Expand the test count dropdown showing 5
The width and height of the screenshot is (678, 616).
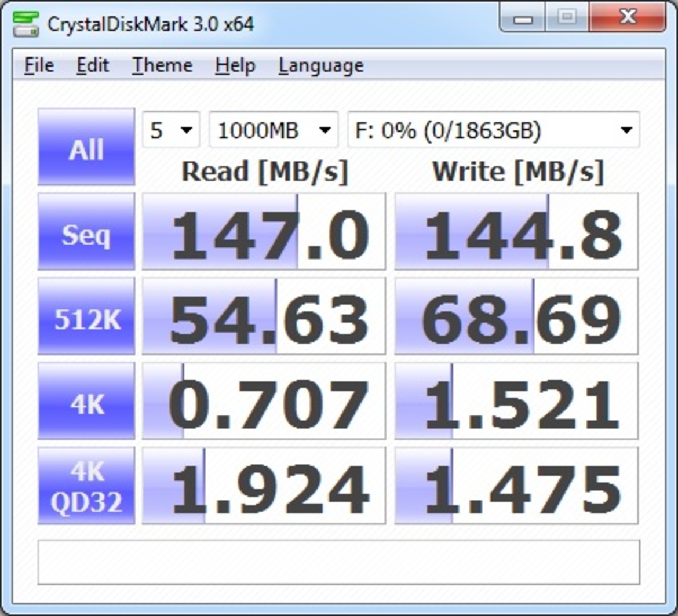(171, 130)
